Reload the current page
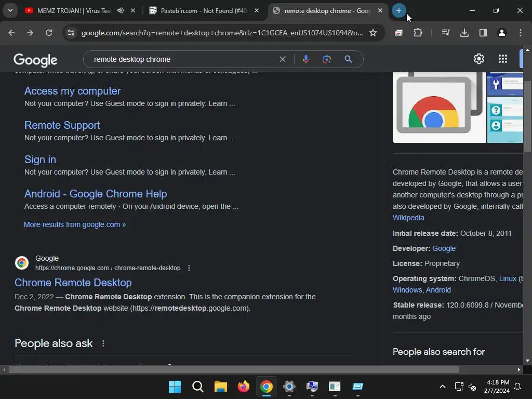The height and width of the screenshot is (399, 532). click(49, 33)
